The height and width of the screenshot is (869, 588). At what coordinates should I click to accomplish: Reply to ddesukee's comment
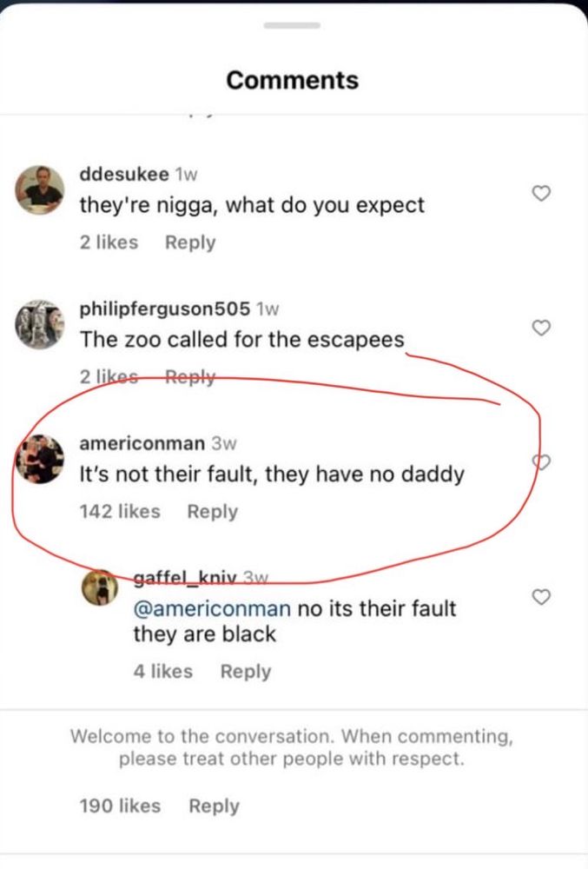[x=189, y=242]
